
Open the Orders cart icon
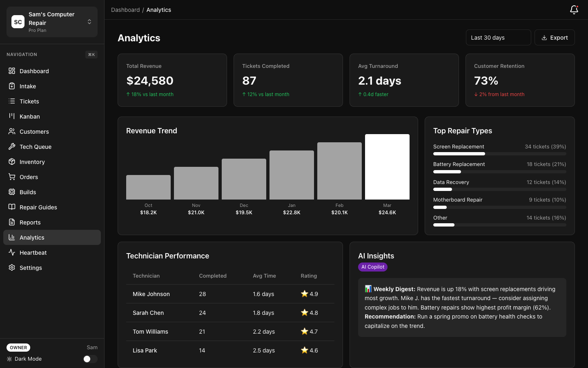[13, 177]
